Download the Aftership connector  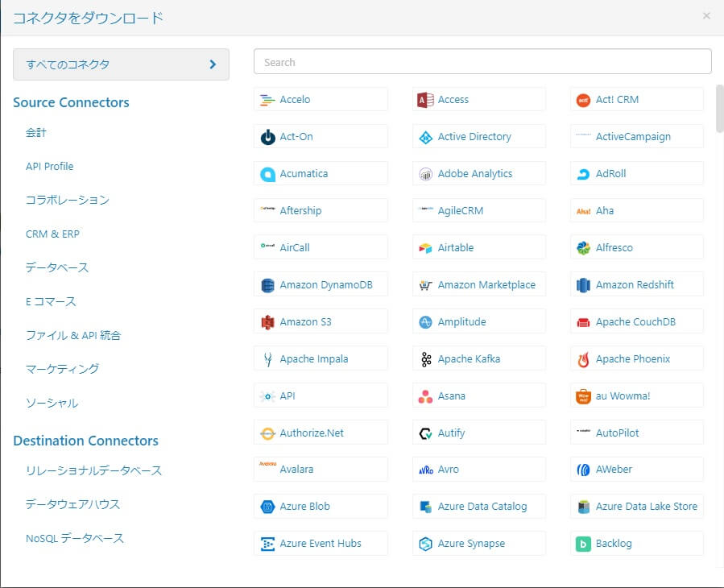[321, 210]
